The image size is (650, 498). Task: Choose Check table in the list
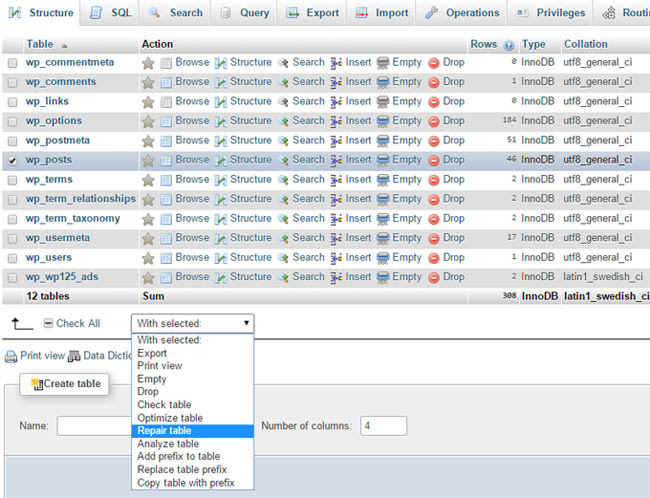192,405
